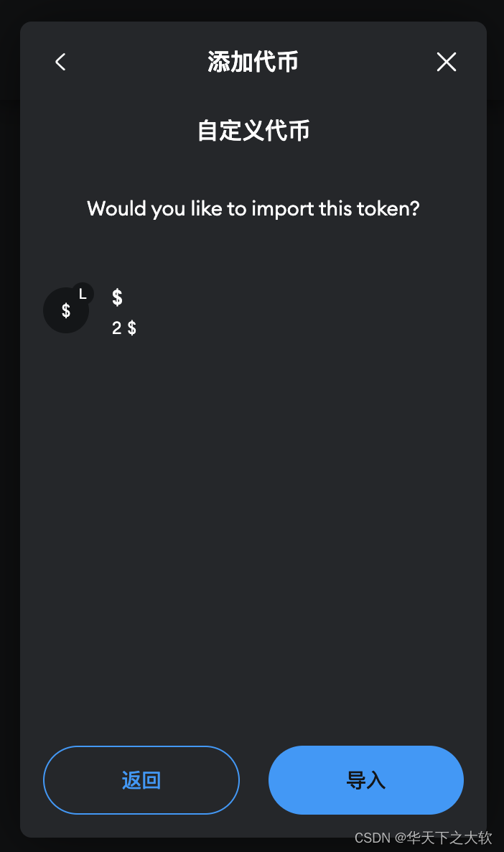Click the 2 $ token balance text
The width and height of the screenshot is (504, 852).
point(123,328)
